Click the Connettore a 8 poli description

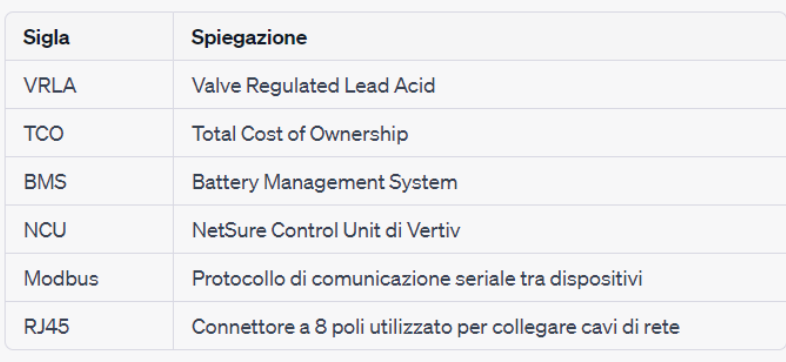click(436, 327)
